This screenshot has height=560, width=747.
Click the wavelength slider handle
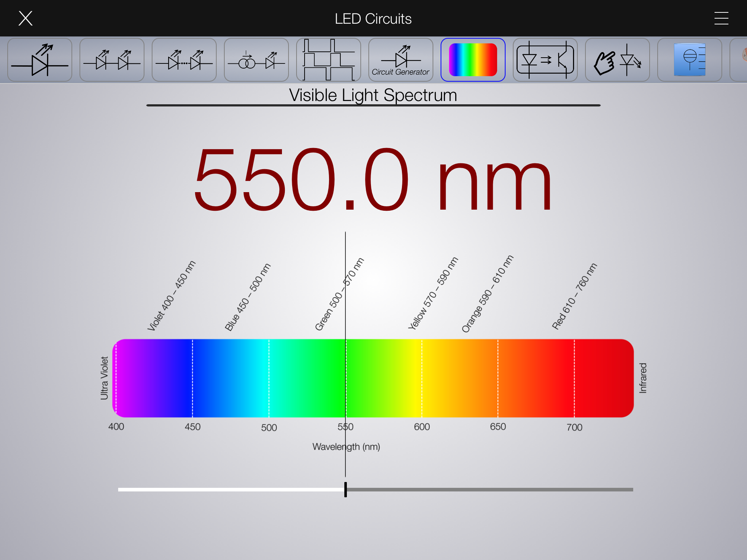click(345, 490)
